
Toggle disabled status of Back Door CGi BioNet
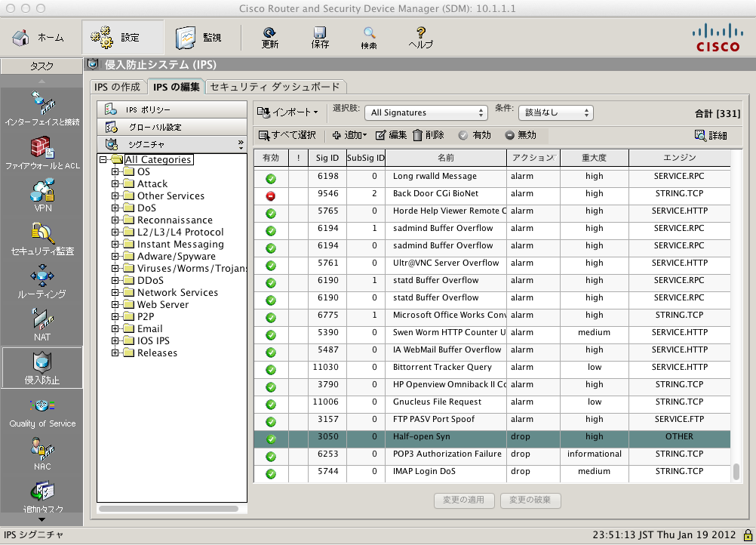point(271,196)
